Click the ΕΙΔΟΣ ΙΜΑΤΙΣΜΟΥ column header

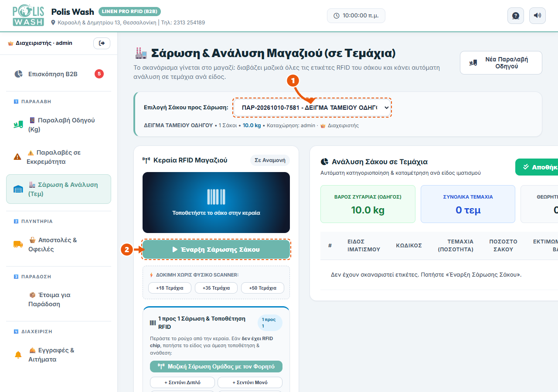(x=364, y=245)
